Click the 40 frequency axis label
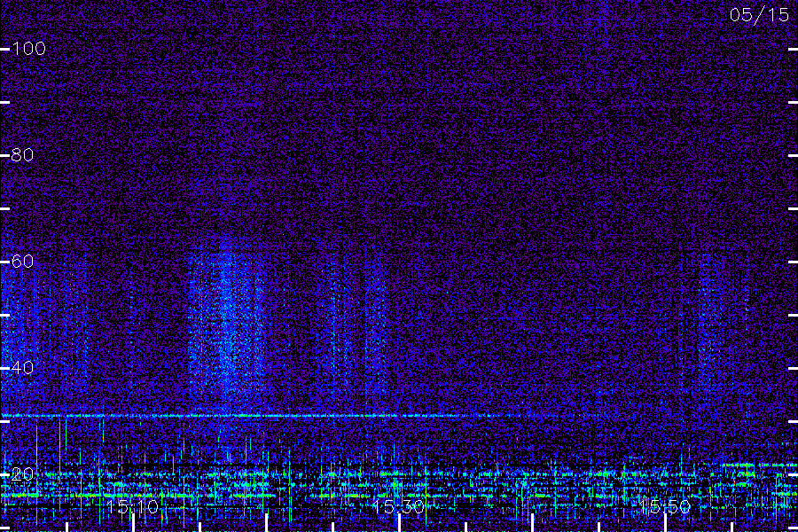The width and height of the screenshot is (798, 532). coord(22,368)
